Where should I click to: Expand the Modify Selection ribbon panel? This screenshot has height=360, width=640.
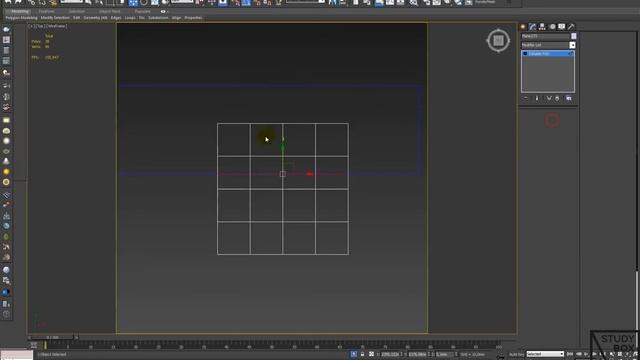click(x=55, y=18)
